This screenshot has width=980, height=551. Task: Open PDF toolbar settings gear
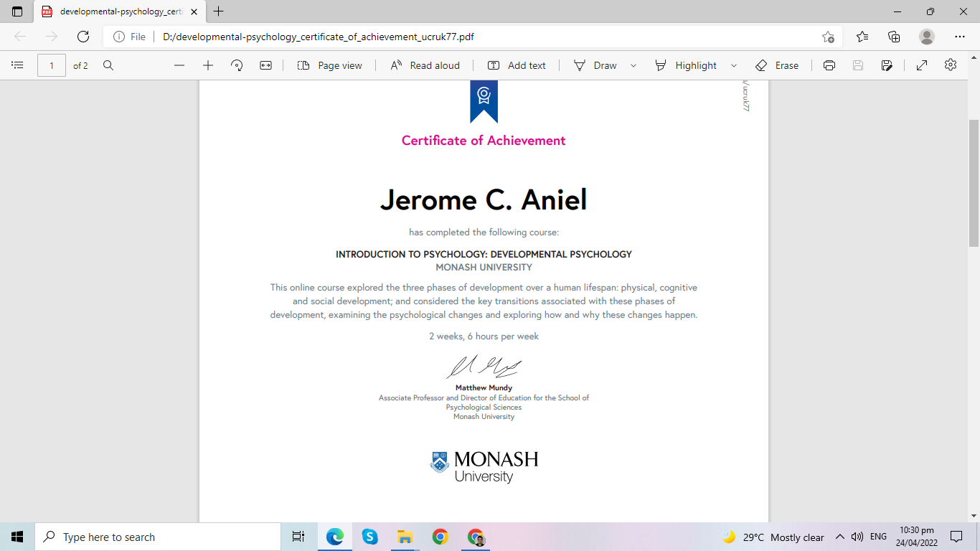pos(951,65)
